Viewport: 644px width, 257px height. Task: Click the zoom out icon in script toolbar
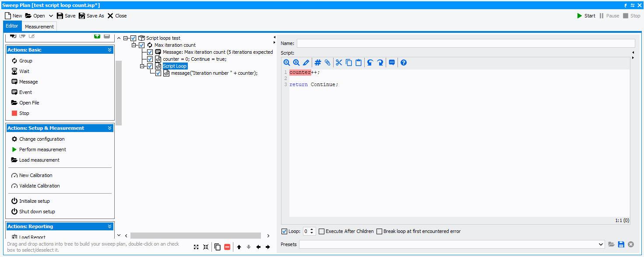[x=296, y=63]
